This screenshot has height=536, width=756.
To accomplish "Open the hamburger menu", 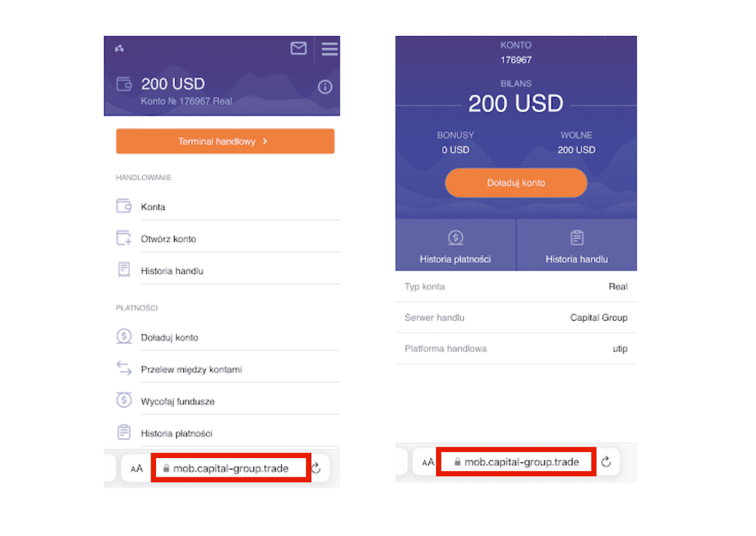I will click(x=329, y=49).
